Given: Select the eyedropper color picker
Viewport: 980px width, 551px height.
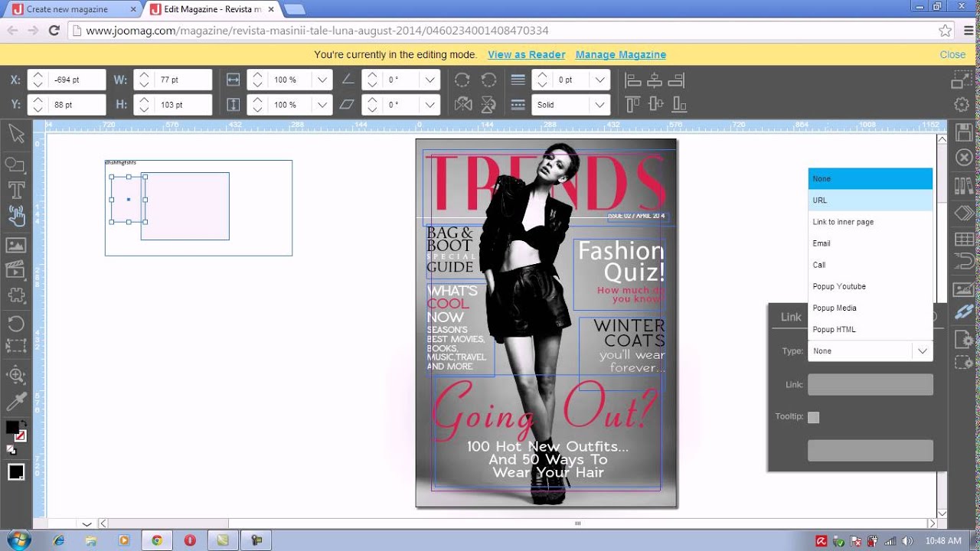Looking at the screenshot, I should pyautogui.click(x=16, y=400).
